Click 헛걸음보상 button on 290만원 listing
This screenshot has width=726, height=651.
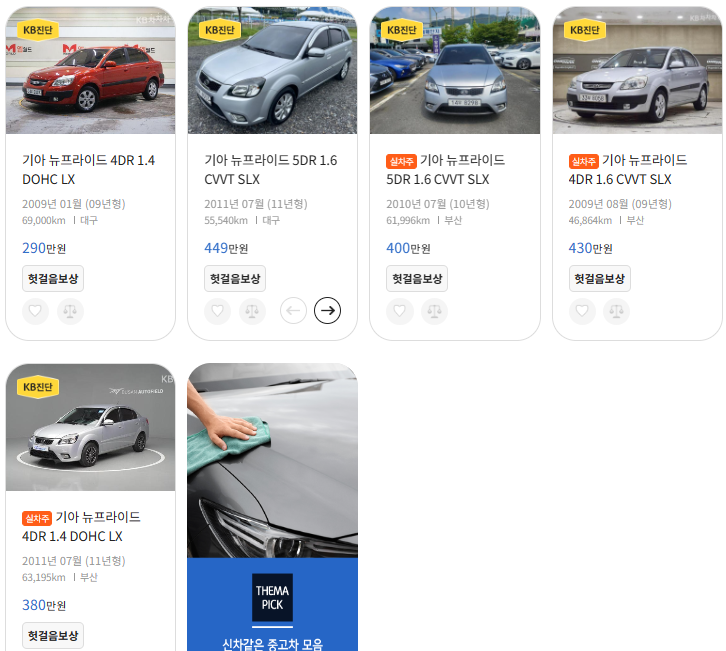(x=53, y=279)
